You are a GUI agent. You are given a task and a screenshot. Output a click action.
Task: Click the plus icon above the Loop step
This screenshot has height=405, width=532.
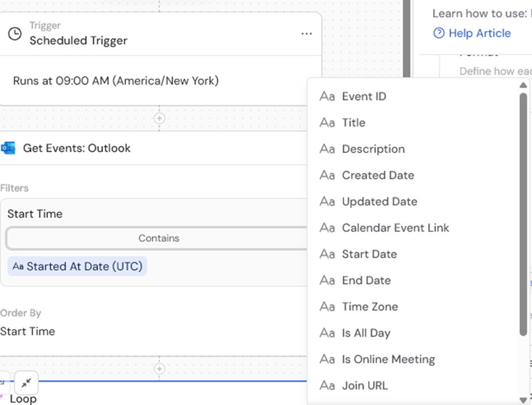[159, 368]
